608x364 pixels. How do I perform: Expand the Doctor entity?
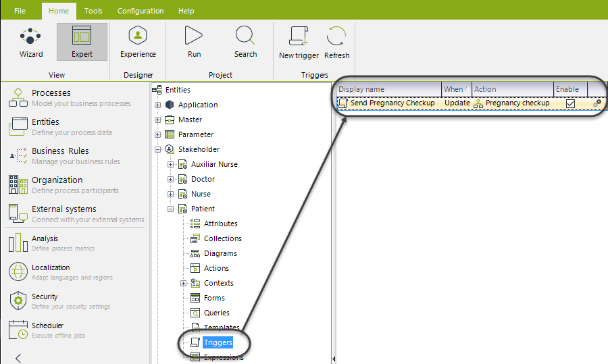pos(170,180)
